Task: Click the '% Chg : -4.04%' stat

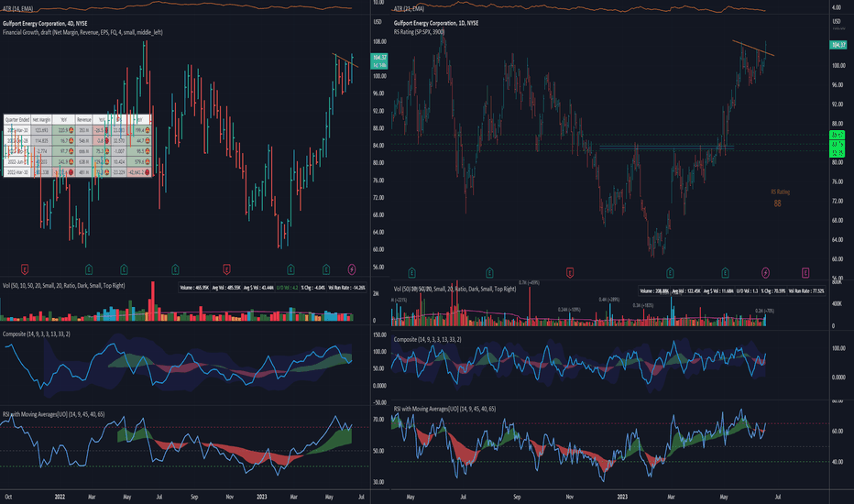Action: point(313,288)
